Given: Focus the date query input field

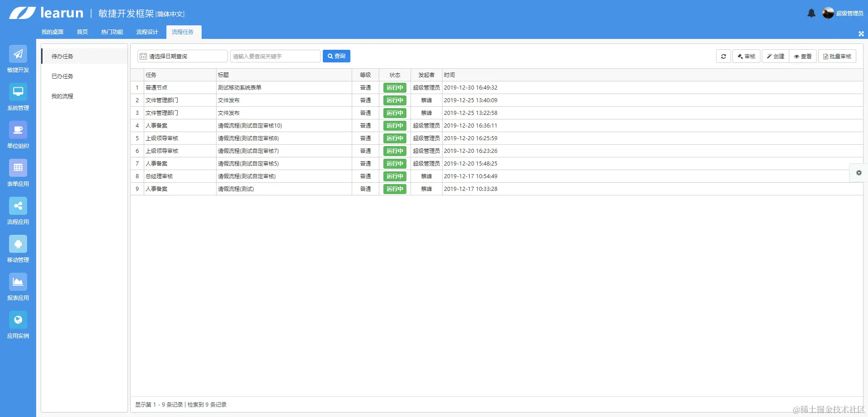Looking at the screenshot, I should pos(183,56).
